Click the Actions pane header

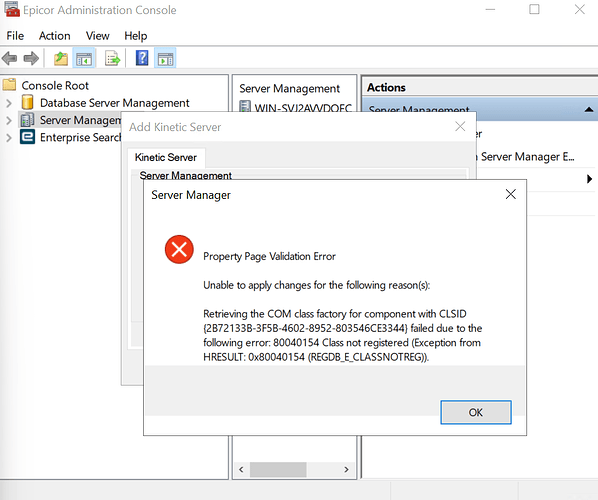pyautogui.click(x=386, y=88)
